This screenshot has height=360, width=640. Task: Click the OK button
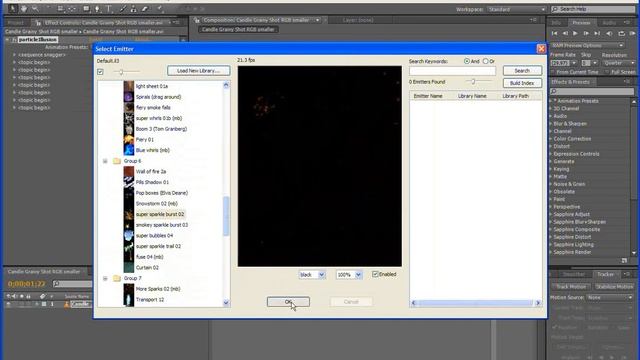tap(288, 302)
